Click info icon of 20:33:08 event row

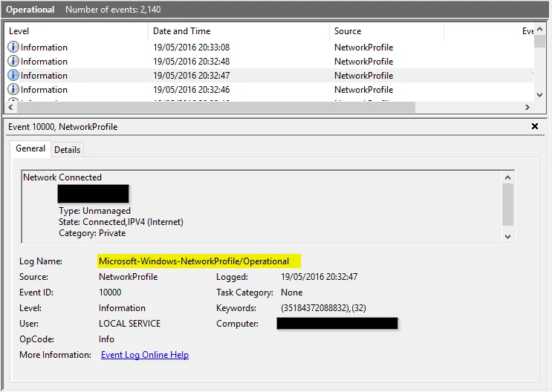pyautogui.click(x=13, y=47)
